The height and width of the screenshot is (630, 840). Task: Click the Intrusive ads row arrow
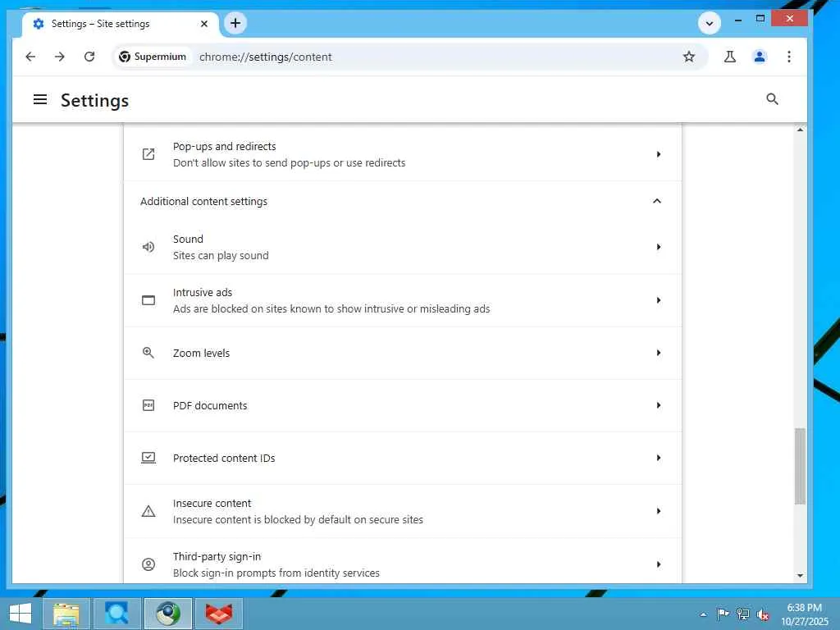point(659,300)
